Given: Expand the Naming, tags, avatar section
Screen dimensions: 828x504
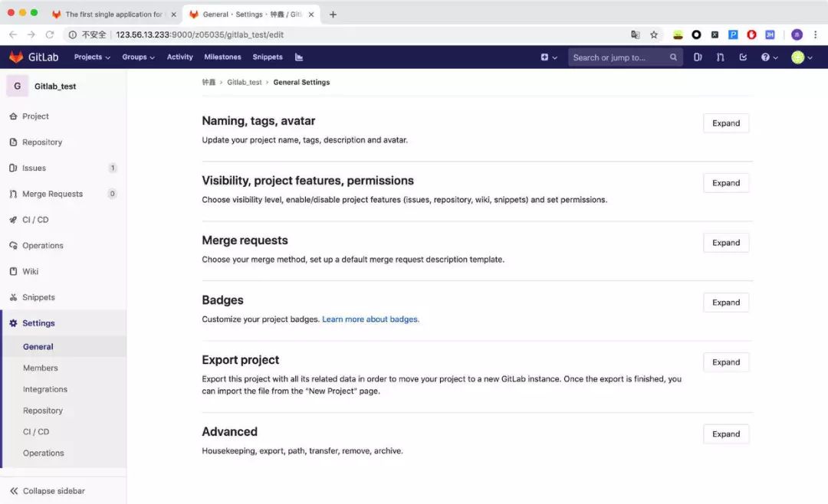Looking at the screenshot, I should coord(726,123).
